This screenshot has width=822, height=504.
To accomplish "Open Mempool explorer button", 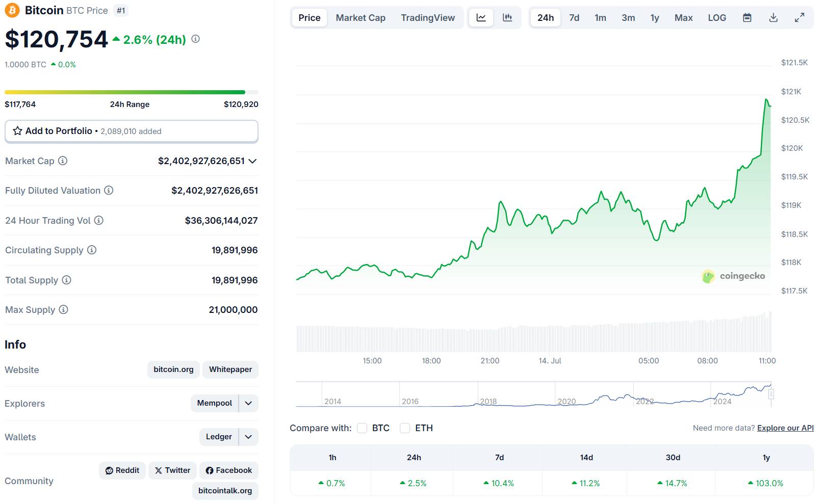I will pyautogui.click(x=215, y=403).
